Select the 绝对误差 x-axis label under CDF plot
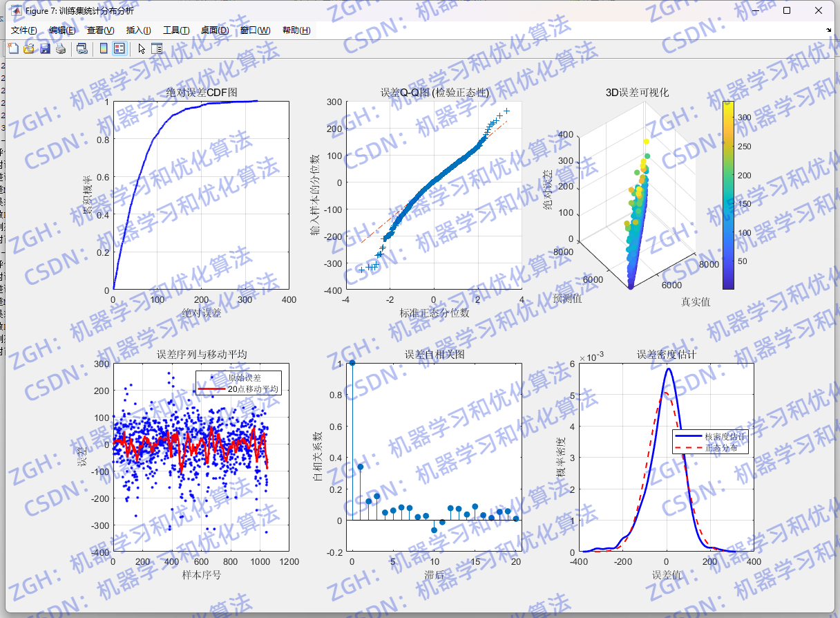This screenshot has height=618, width=840. 202,313
